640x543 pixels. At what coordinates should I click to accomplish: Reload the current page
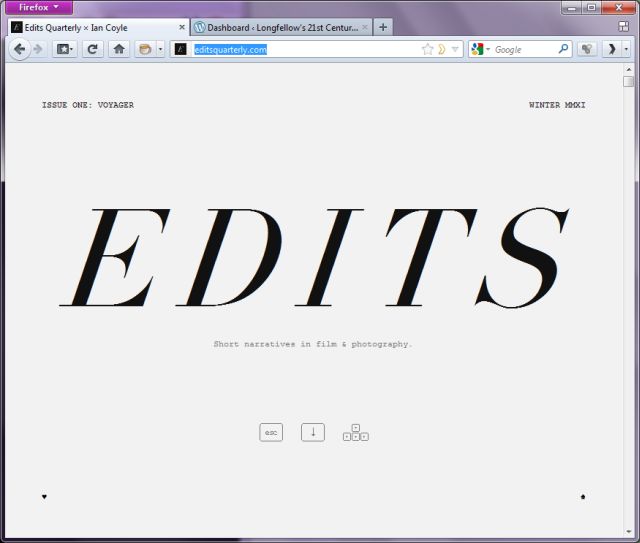(93, 49)
